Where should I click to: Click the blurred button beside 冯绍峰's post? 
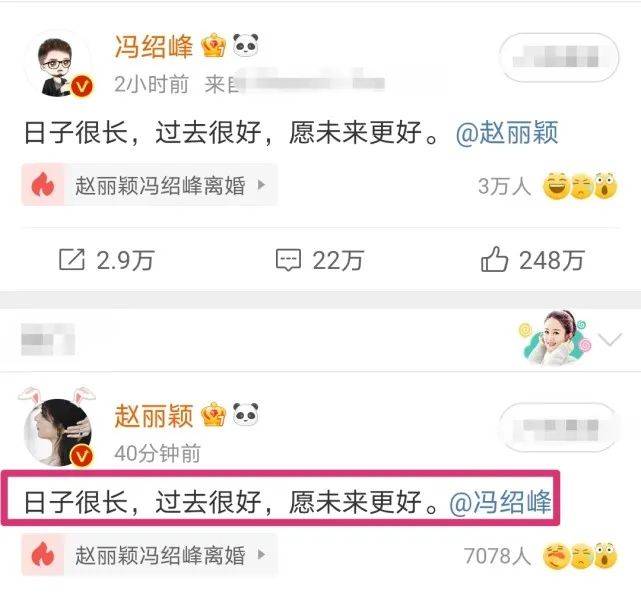click(x=558, y=58)
